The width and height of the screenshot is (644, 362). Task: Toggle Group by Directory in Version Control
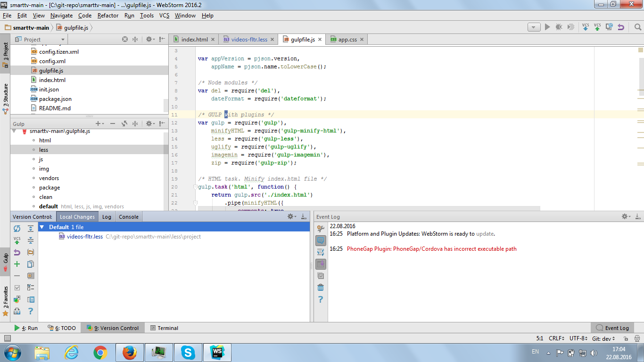tap(31, 252)
